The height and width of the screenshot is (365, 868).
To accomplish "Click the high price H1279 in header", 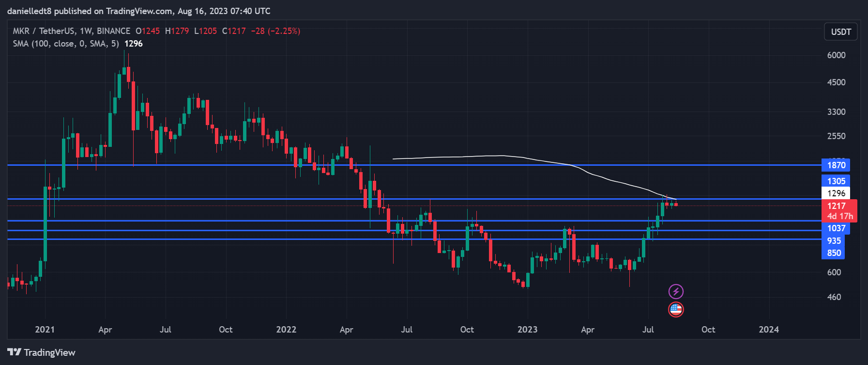I will (177, 31).
